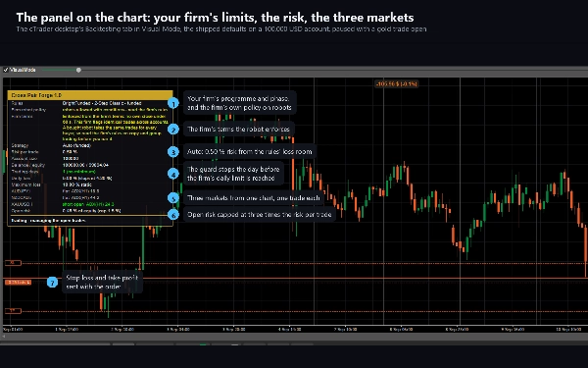This screenshot has height=368, width=588.
Task: Click the XAUUSD short open status
Action: click(x=88, y=204)
